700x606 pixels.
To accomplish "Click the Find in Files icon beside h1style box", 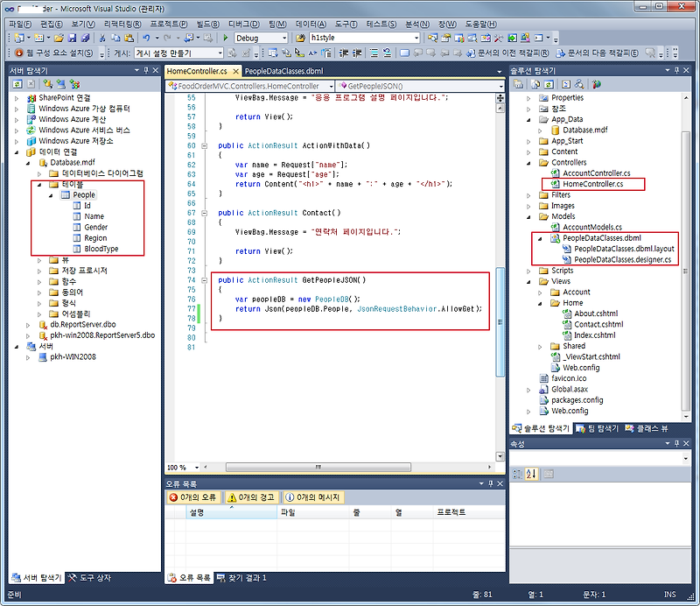I will (301, 38).
